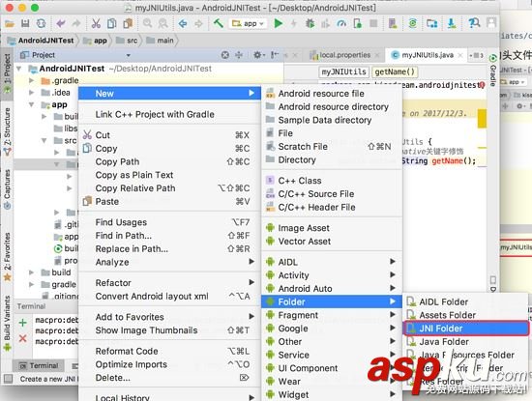This screenshot has height=401, width=532.
Task: Expand the gradle folder tree node
Action: (32, 284)
